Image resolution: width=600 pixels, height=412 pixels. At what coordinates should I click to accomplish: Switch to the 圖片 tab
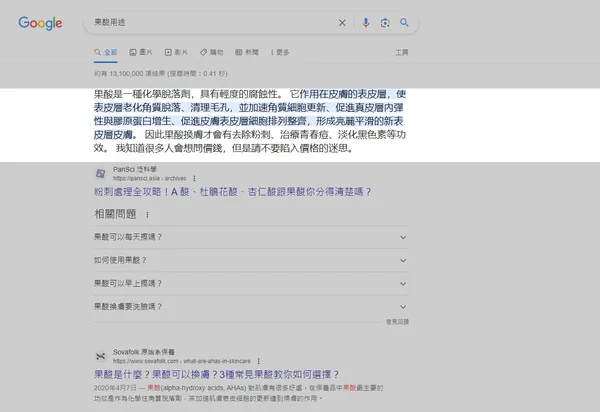point(141,52)
